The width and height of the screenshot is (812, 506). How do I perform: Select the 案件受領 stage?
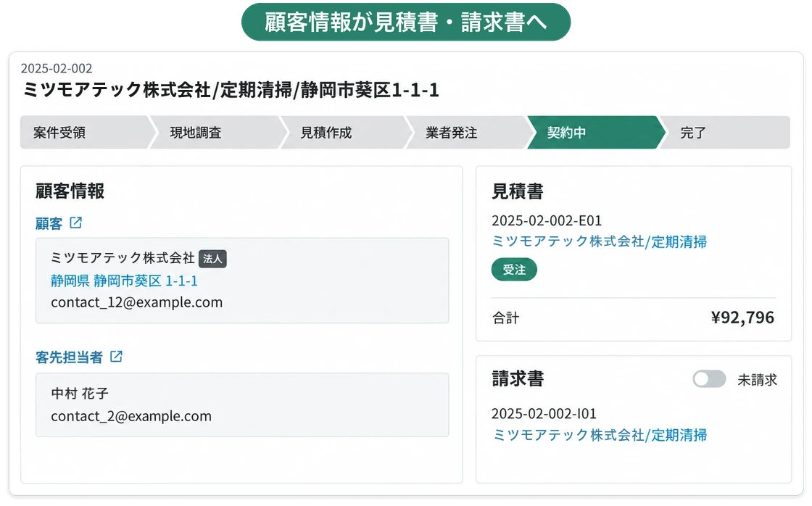point(86,133)
